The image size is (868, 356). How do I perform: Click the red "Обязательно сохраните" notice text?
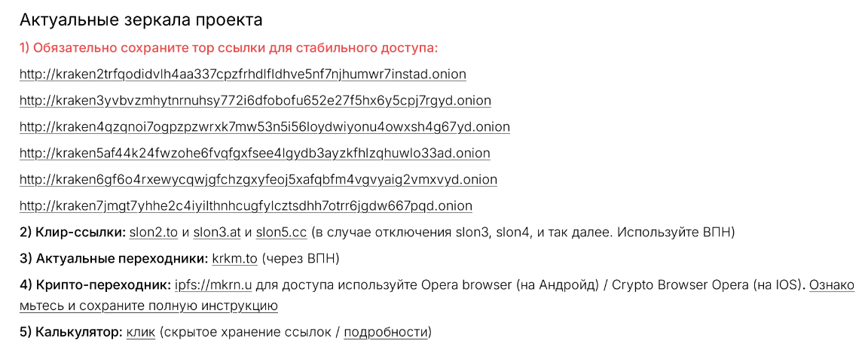coord(228,48)
